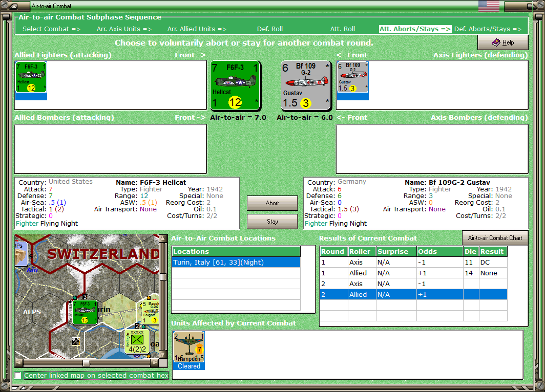545x392 pixels.
Task: Click the United States flag icon in title bar
Action: pos(489,6)
